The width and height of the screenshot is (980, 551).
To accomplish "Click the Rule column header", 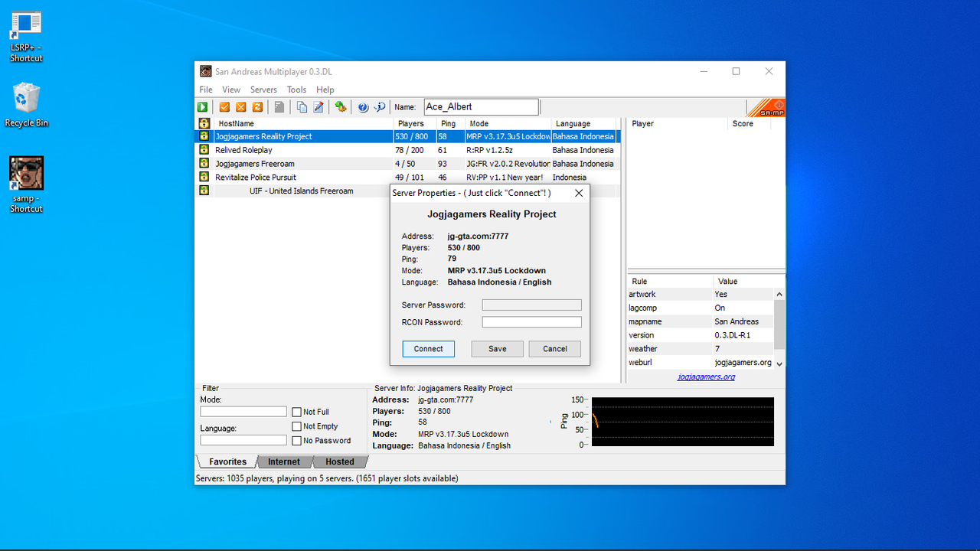I will [x=671, y=281].
